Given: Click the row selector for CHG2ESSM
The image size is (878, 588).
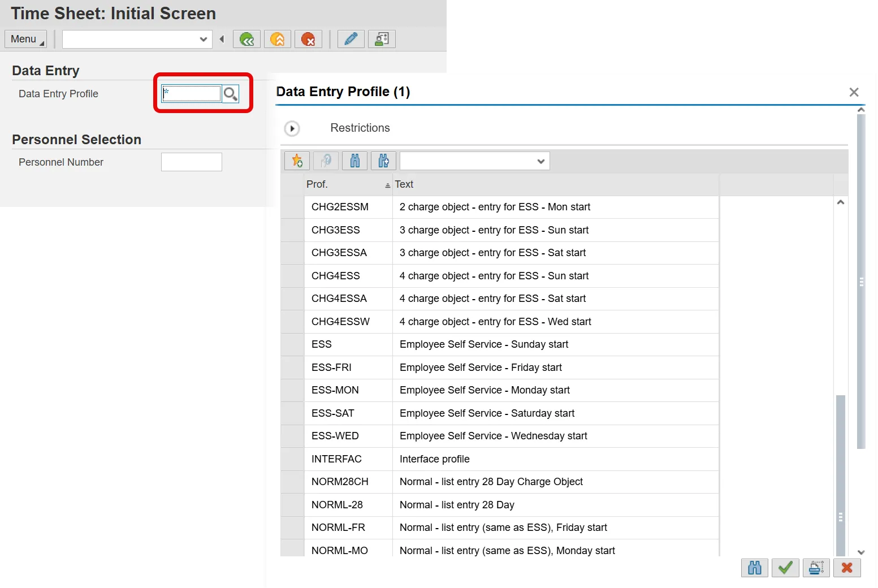Looking at the screenshot, I should [292, 207].
